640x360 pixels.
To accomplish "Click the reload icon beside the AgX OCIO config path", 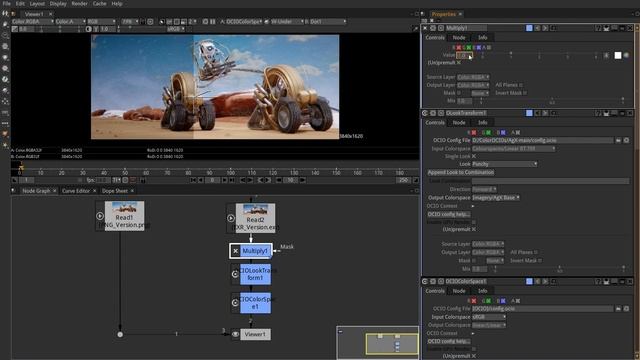I will (x=627, y=140).
